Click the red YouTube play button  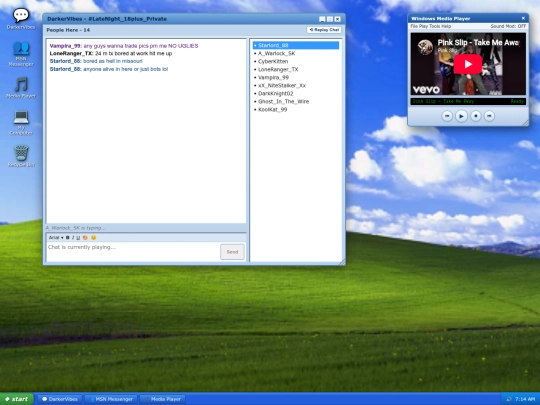[468, 64]
